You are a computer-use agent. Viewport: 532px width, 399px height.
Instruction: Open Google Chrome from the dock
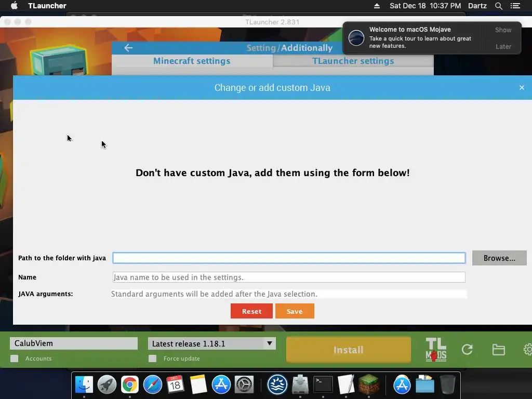tap(129, 385)
